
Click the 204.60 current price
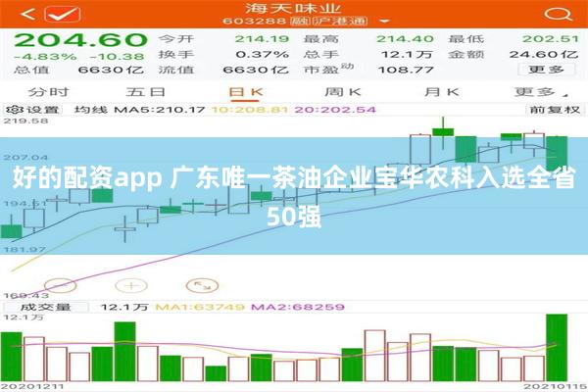(81, 40)
